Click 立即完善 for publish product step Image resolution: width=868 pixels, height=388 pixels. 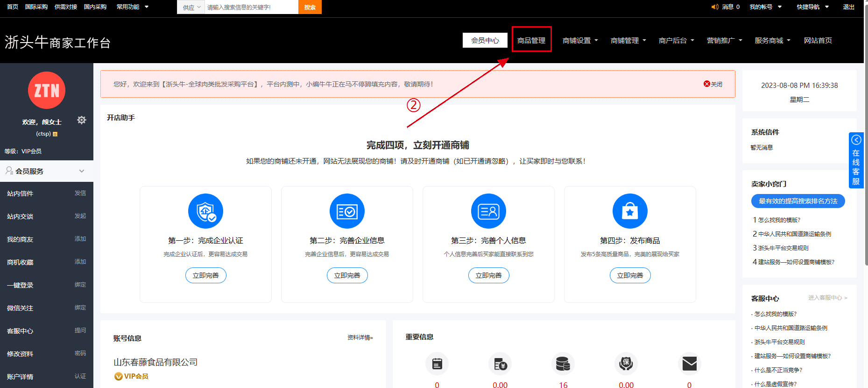(630, 275)
